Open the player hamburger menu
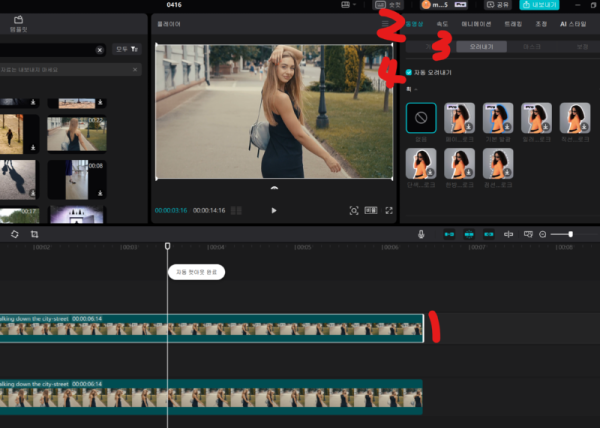The image size is (600, 428). (385, 22)
